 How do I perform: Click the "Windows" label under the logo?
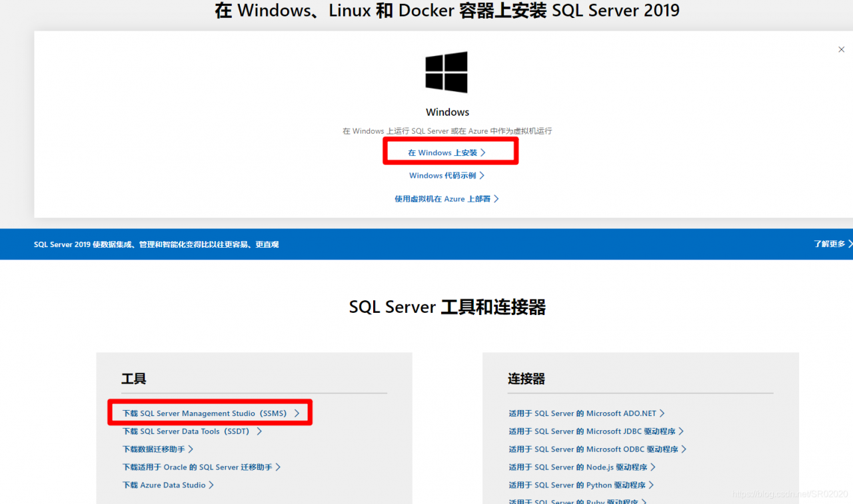tap(448, 112)
